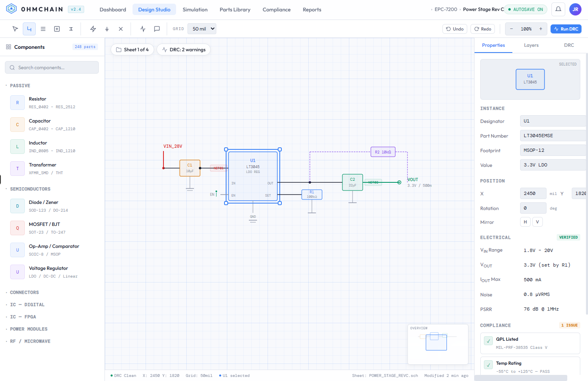The height and width of the screenshot is (381, 588).
Task: Select the comment annotation tool
Action: (x=157, y=29)
